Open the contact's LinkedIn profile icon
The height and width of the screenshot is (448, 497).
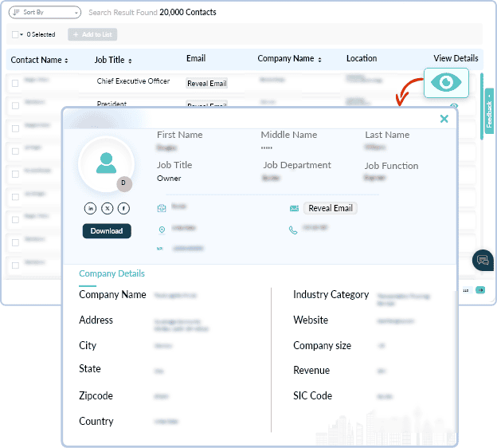click(90, 208)
